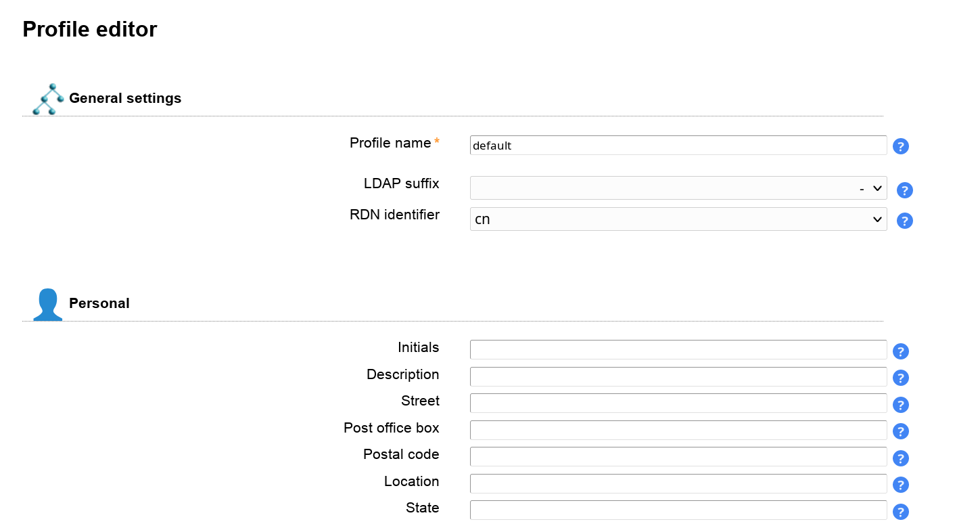This screenshot has height=526, width=980.
Task: Click the Location help icon
Action: tap(900, 485)
